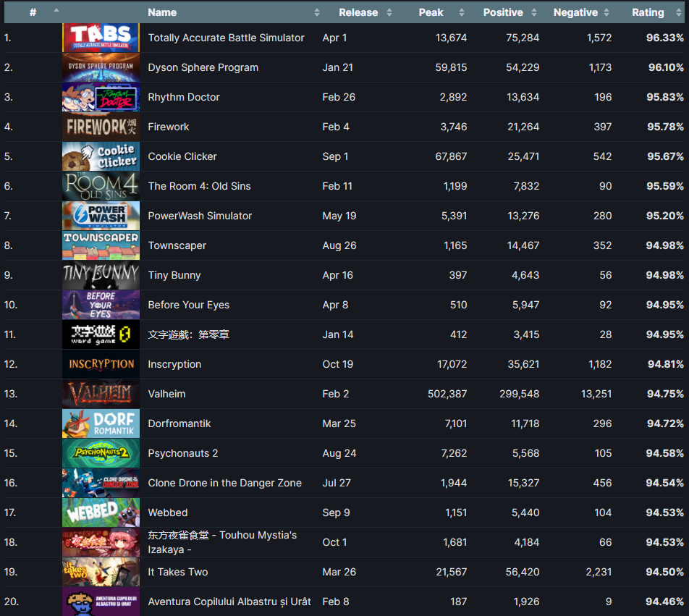This screenshot has width=689, height=616.
Task: Open the Inscryption game name link
Action: 174,364
